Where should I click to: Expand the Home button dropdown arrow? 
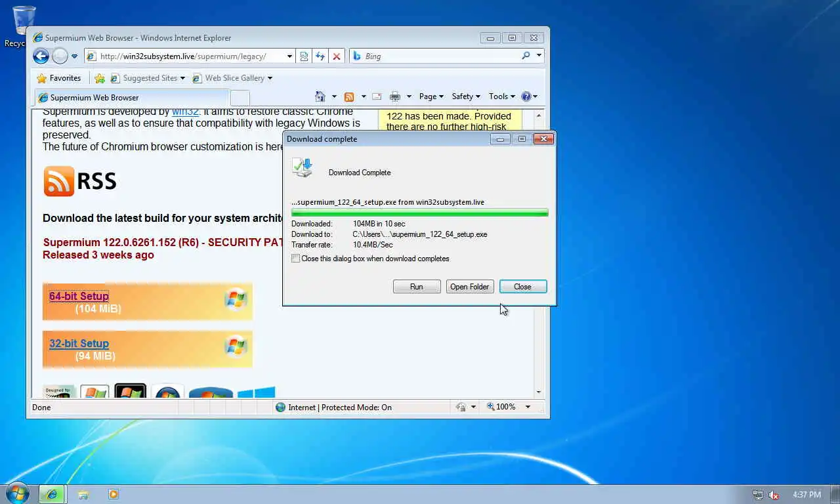click(x=334, y=96)
